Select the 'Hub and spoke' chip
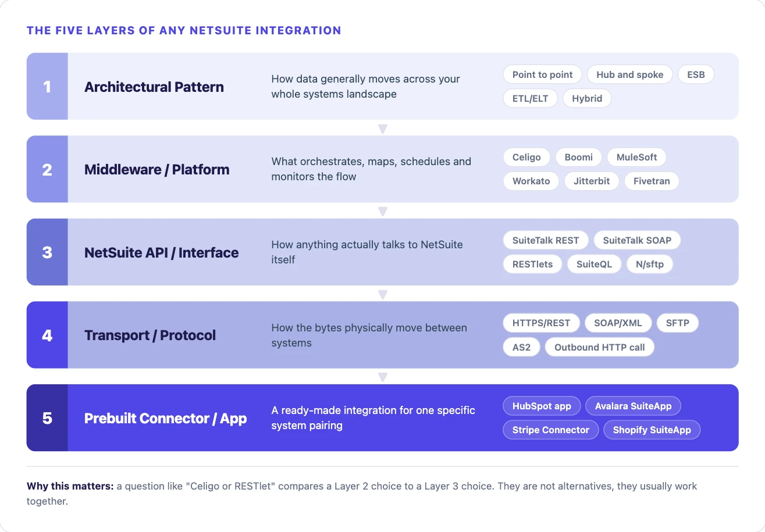Screen dimensions: 765x532 (629, 74)
